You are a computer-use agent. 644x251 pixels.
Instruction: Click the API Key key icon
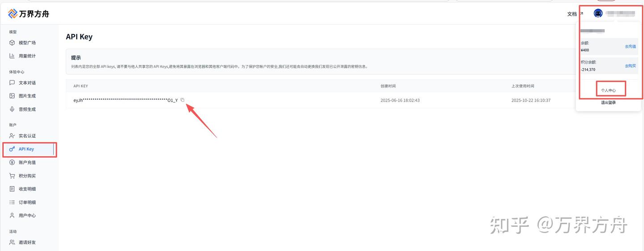point(12,149)
